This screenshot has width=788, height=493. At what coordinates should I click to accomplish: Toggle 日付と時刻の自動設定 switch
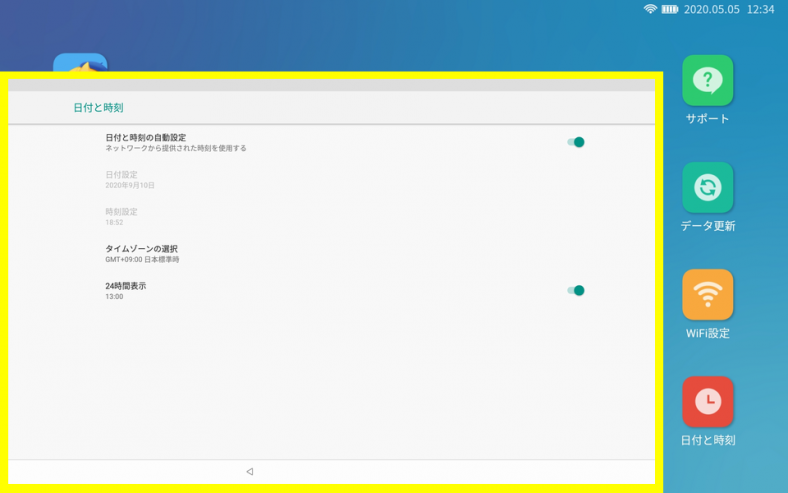pos(576,142)
